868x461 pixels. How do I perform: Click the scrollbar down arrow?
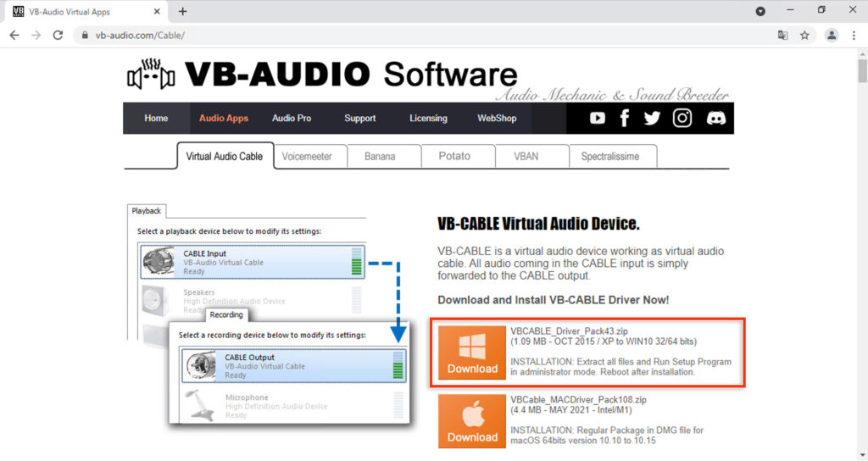pyautogui.click(x=862, y=456)
